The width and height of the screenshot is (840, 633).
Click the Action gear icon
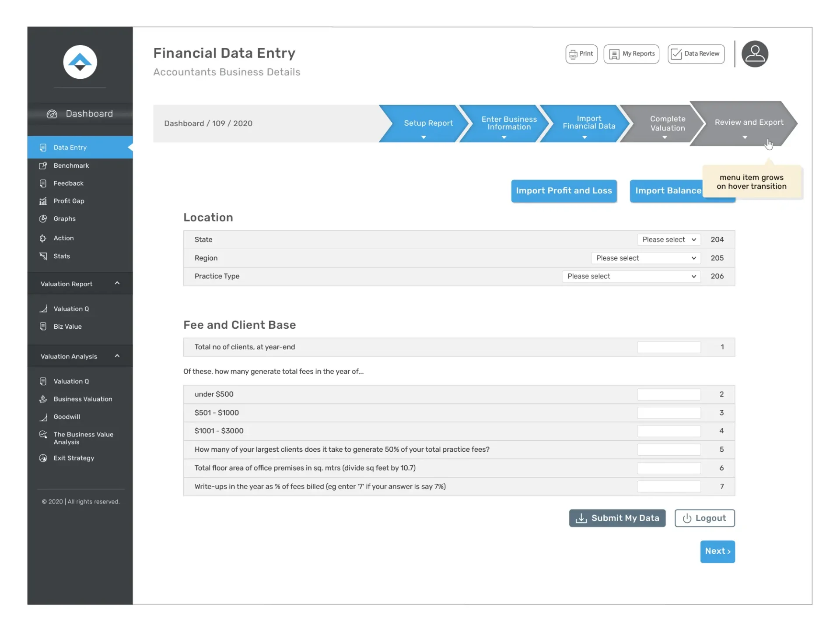(43, 238)
